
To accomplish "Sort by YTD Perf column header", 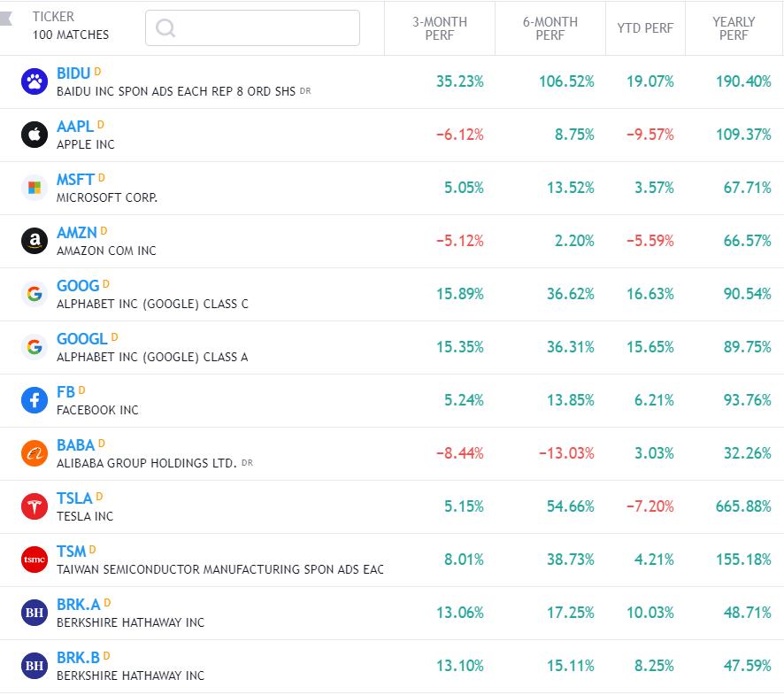I will pos(645,28).
